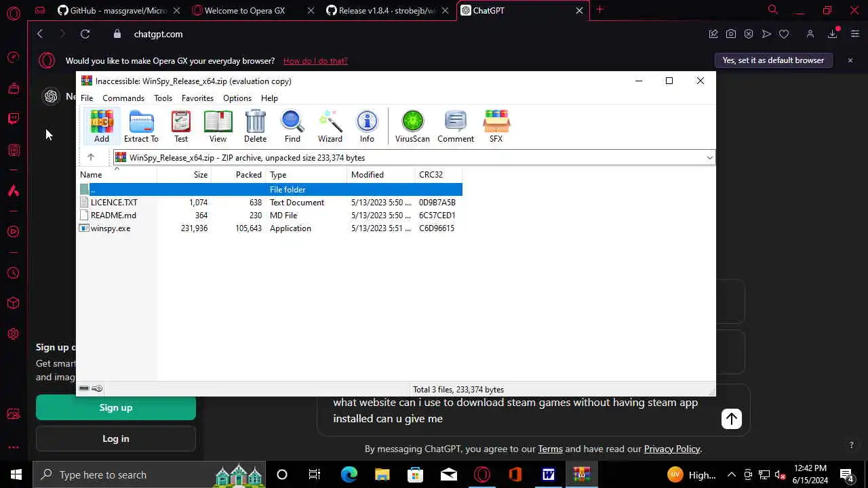Screen dimensions: 868x488
Task: Launch the Wizard tool
Action: tap(330, 126)
